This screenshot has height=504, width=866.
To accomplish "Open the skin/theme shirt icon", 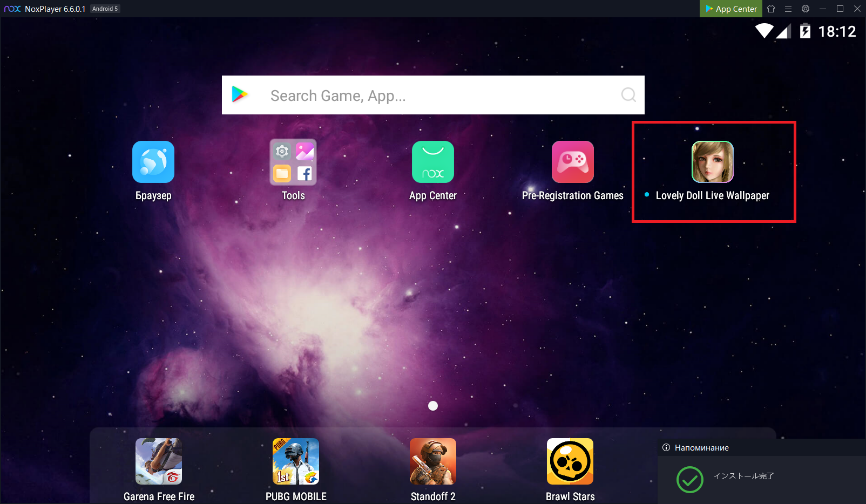I will tap(771, 9).
